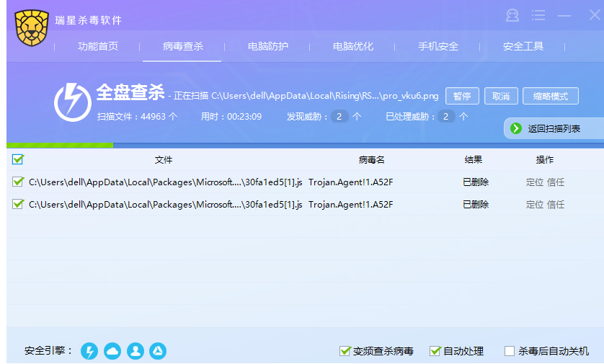Click the 文件 column header

point(164,160)
